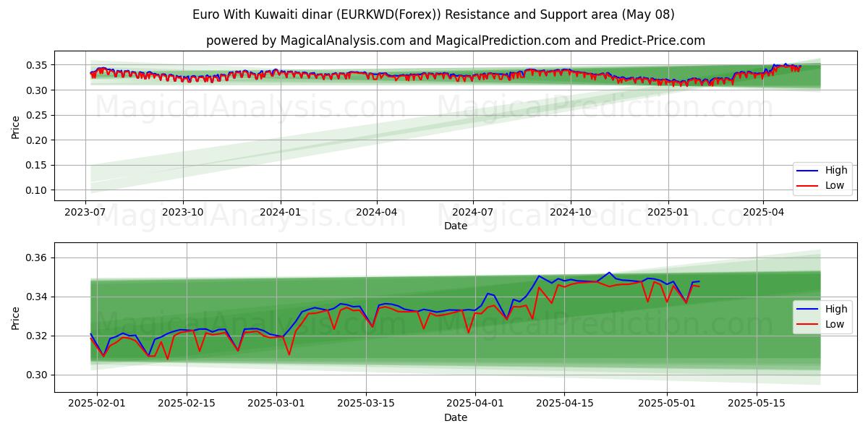Click the 2025-03-15 date tick label

[x=366, y=404]
